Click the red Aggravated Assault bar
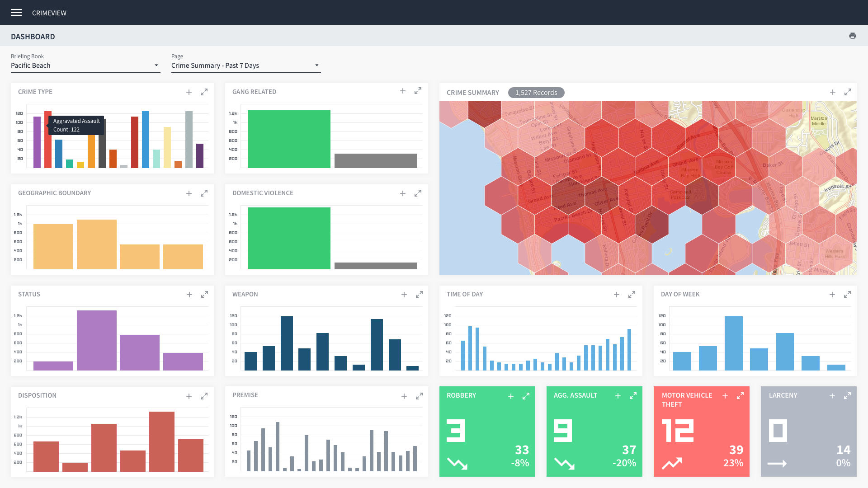Viewport: 868px width, 488px height. pyautogui.click(x=48, y=151)
